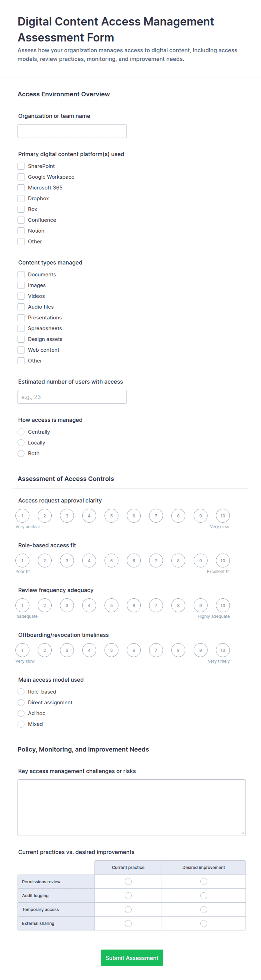Set role-based access fit to 10
The image size is (261, 980).
(223, 560)
